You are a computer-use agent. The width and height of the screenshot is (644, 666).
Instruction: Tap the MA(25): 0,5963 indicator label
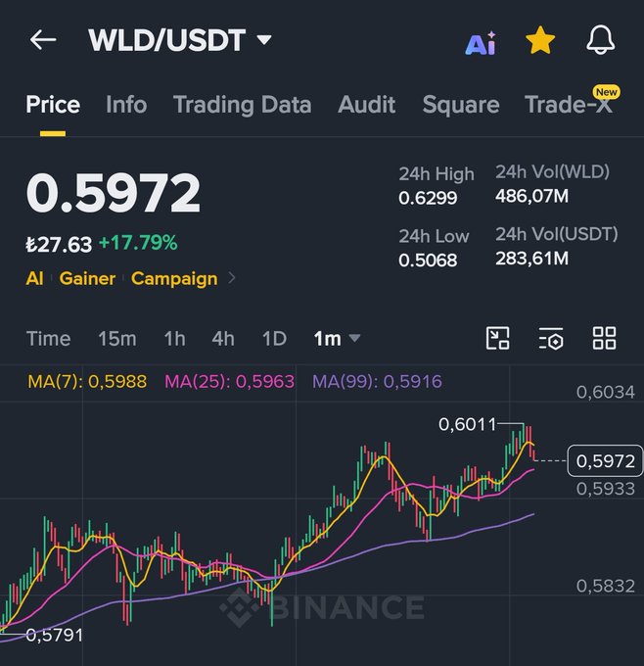(x=229, y=381)
